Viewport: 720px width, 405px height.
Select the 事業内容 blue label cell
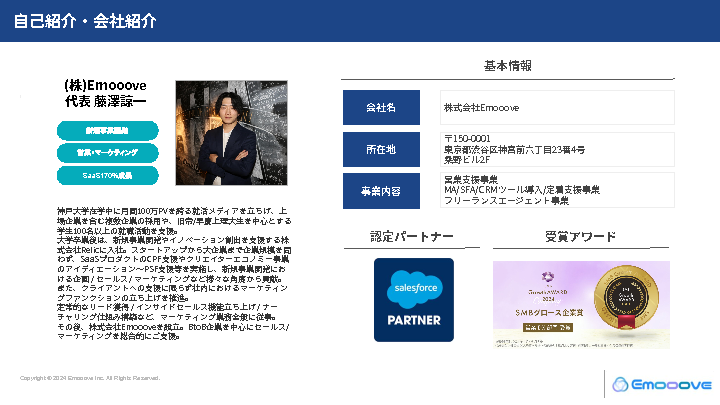pos(381,190)
